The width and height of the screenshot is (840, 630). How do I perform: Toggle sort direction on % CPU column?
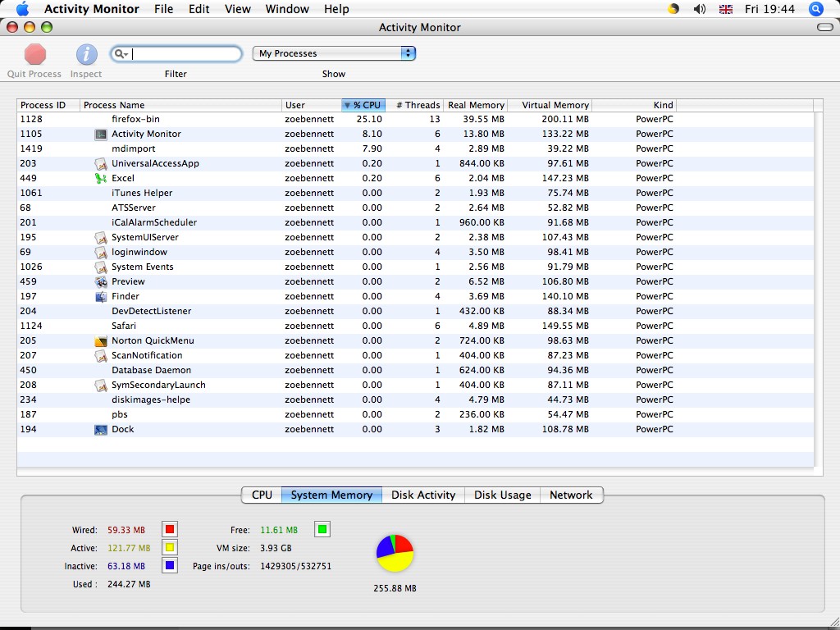tap(363, 105)
